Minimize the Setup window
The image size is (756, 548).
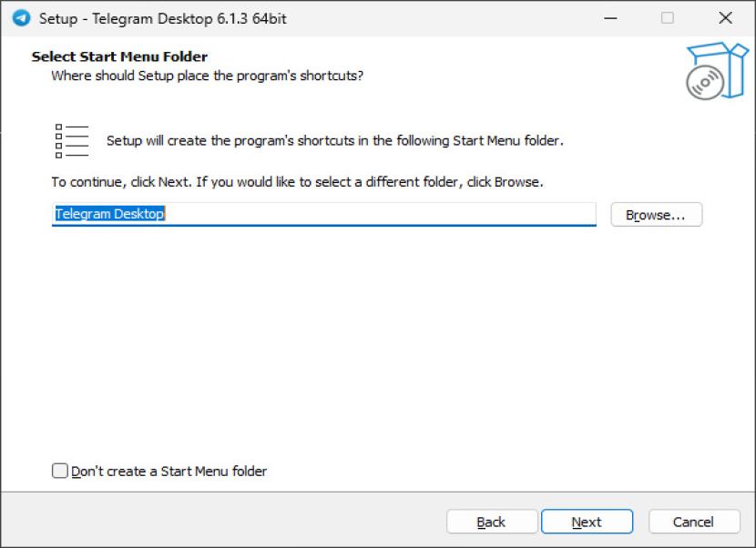pyautogui.click(x=609, y=18)
